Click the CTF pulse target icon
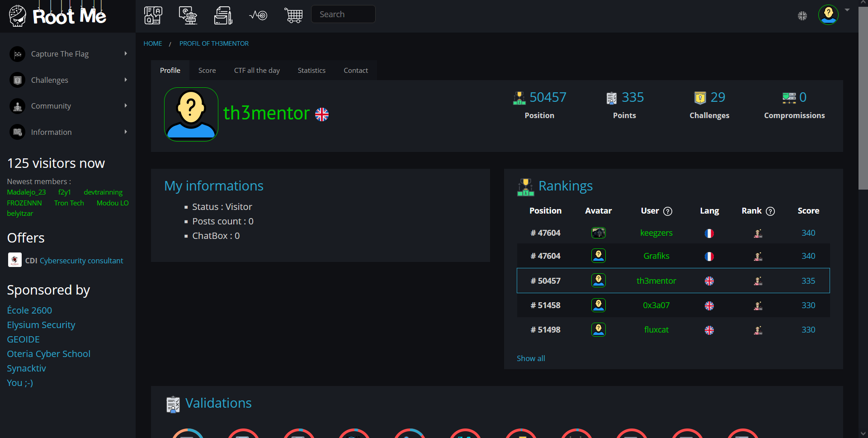This screenshot has height=438, width=868. pyautogui.click(x=258, y=15)
